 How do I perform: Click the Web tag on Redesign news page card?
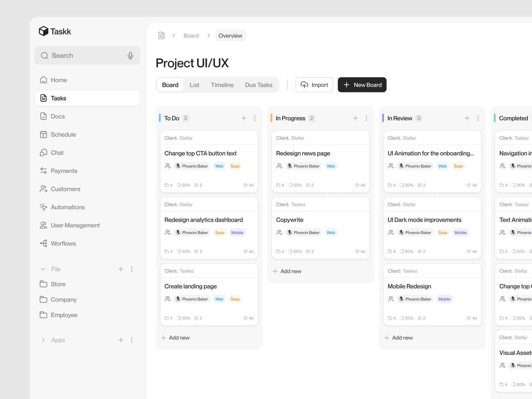point(331,166)
